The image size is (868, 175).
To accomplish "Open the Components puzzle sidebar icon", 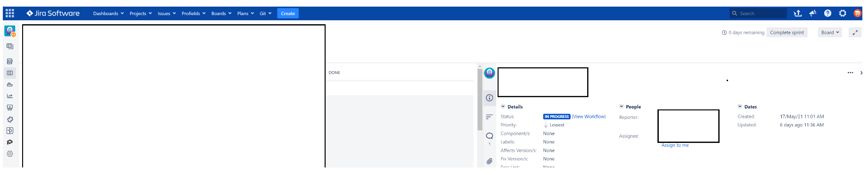I will (x=10, y=119).
